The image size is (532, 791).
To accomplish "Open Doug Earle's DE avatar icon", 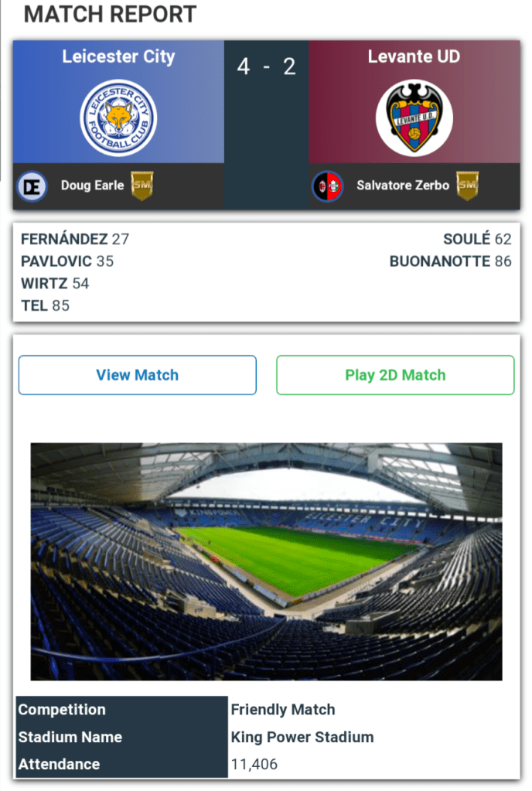I will (x=32, y=186).
